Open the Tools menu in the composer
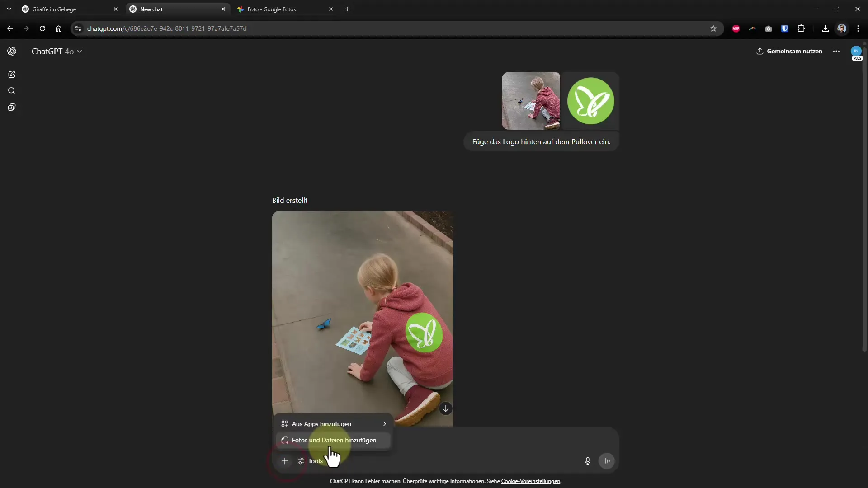This screenshot has height=488, width=868. 311,461
